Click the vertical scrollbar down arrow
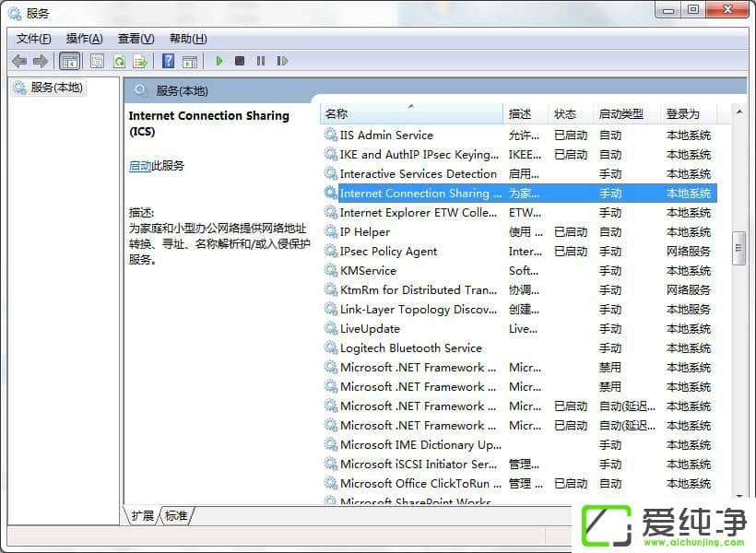Image resolution: width=756 pixels, height=553 pixels. tap(738, 498)
